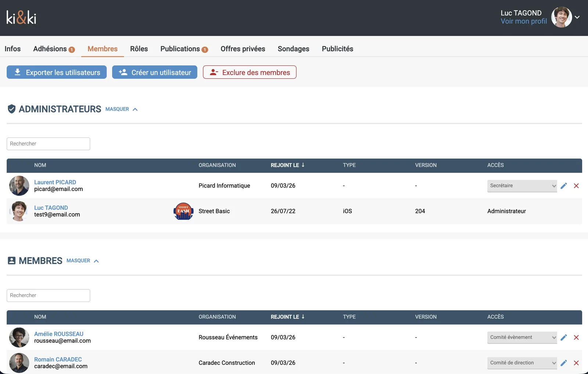This screenshot has width=588, height=374.
Task: Sort members by REJOINT LE column
Action: click(287, 317)
